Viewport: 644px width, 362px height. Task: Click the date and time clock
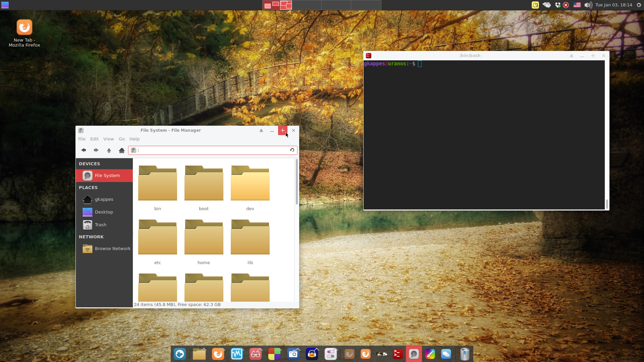click(613, 5)
